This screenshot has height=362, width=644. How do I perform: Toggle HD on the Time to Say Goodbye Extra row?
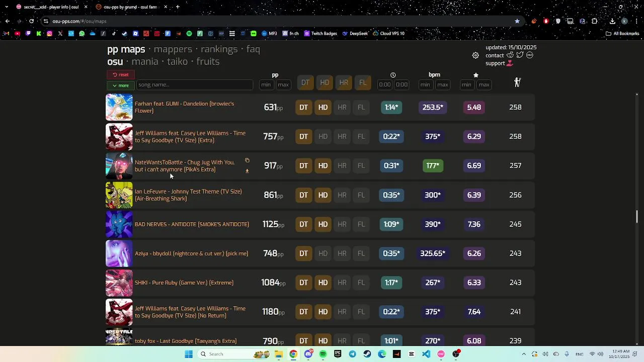(x=323, y=136)
